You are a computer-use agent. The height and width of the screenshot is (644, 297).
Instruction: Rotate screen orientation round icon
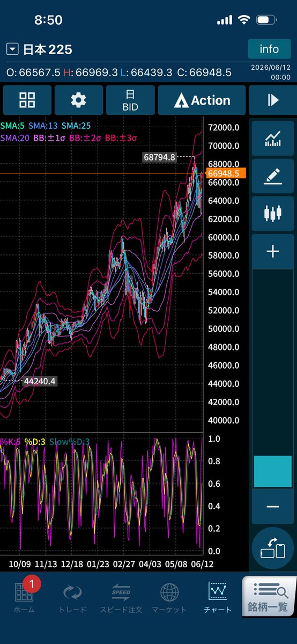pos(273,549)
